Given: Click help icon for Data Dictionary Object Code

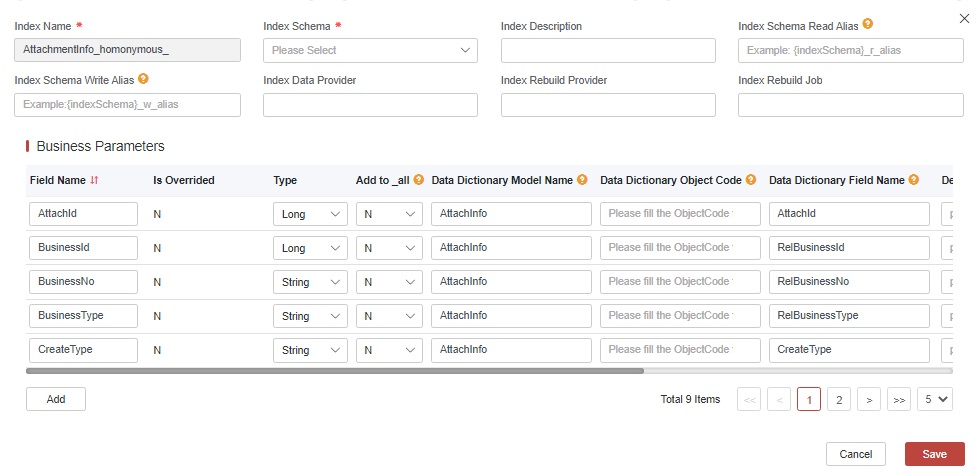Looking at the screenshot, I should point(750,180).
